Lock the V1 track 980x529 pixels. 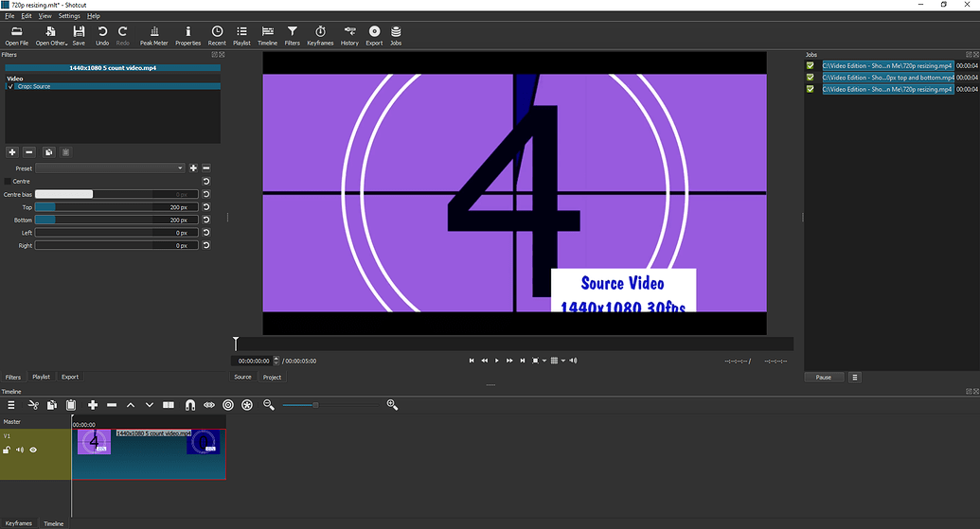click(7, 450)
